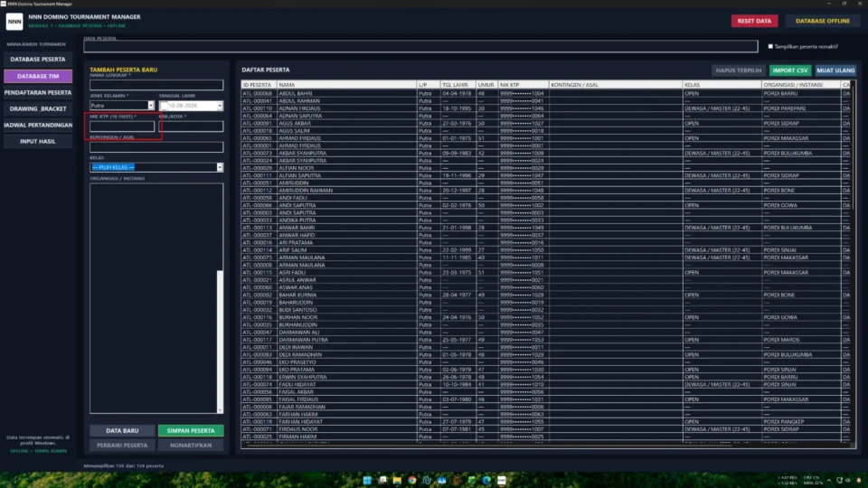Sort by NIK KTP column header
Image resolution: width=868 pixels, height=488 pixels.
pyautogui.click(x=523, y=85)
